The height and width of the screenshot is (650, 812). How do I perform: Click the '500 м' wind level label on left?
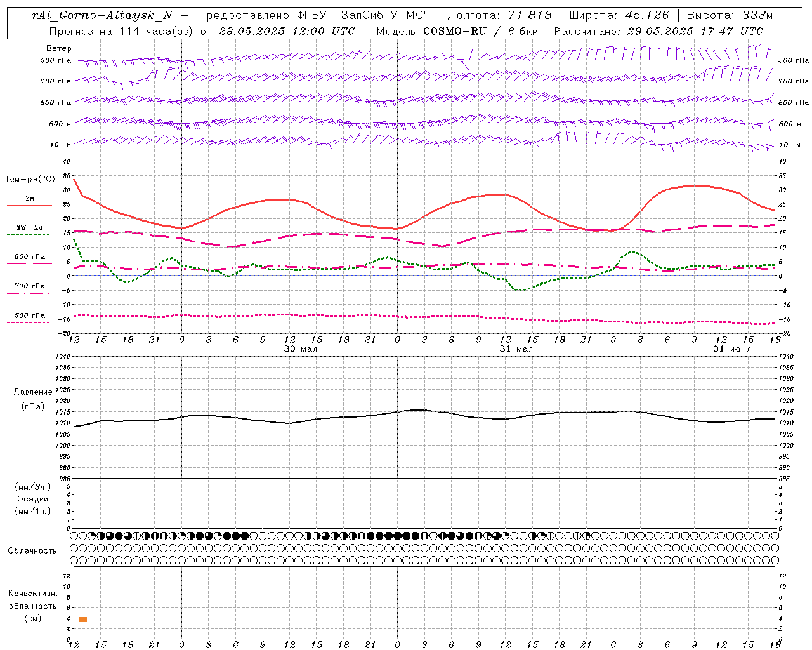coord(60,124)
